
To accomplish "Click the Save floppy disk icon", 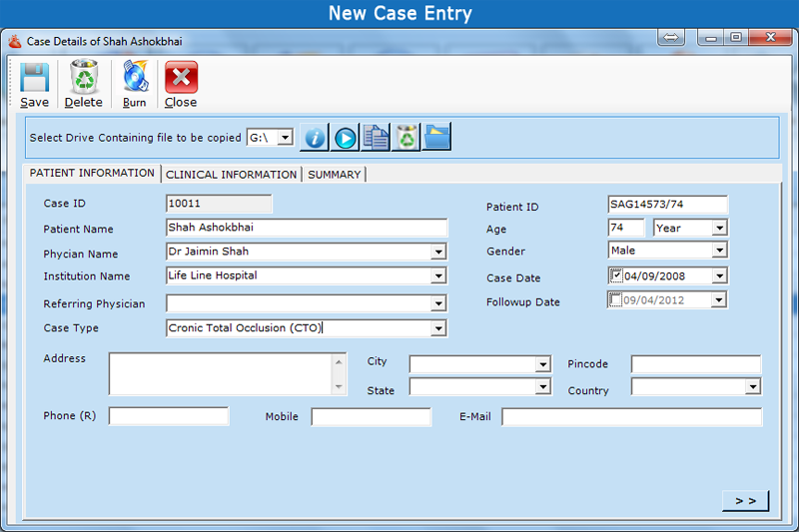I will (34, 78).
